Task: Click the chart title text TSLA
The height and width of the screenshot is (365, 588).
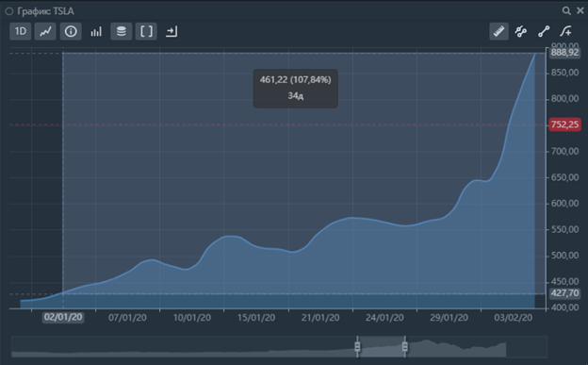Action: tap(63, 11)
